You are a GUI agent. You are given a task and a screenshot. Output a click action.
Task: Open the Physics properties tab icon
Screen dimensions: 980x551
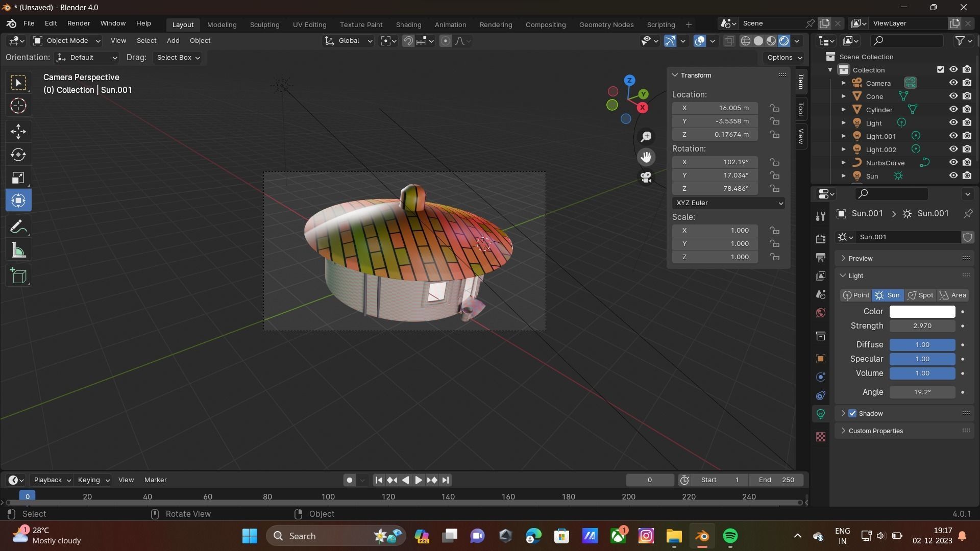[x=821, y=377]
